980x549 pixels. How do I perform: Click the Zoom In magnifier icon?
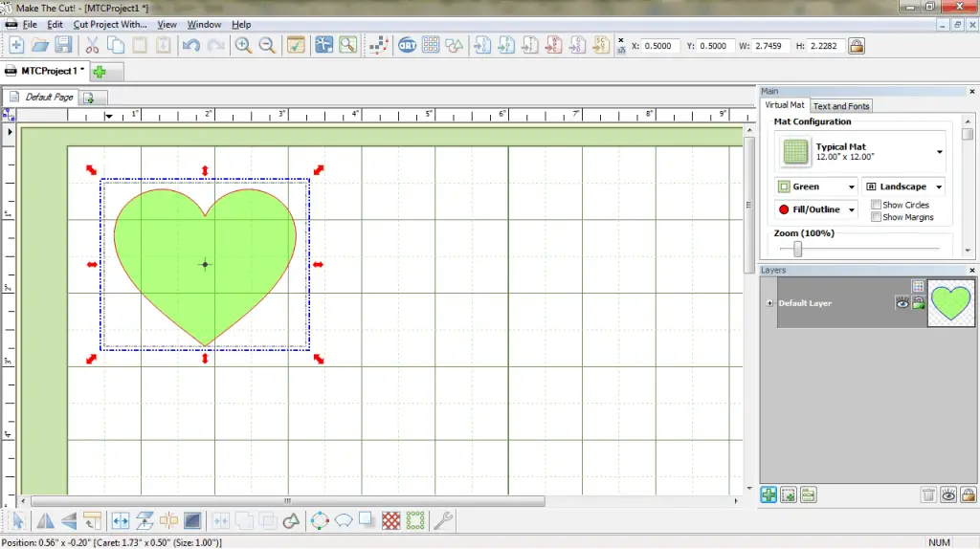pos(243,46)
